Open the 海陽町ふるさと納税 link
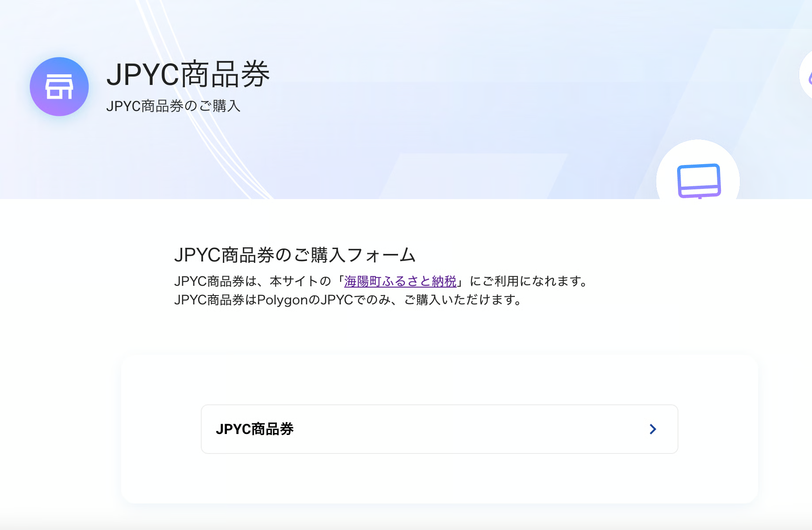The image size is (812, 530). pos(400,281)
